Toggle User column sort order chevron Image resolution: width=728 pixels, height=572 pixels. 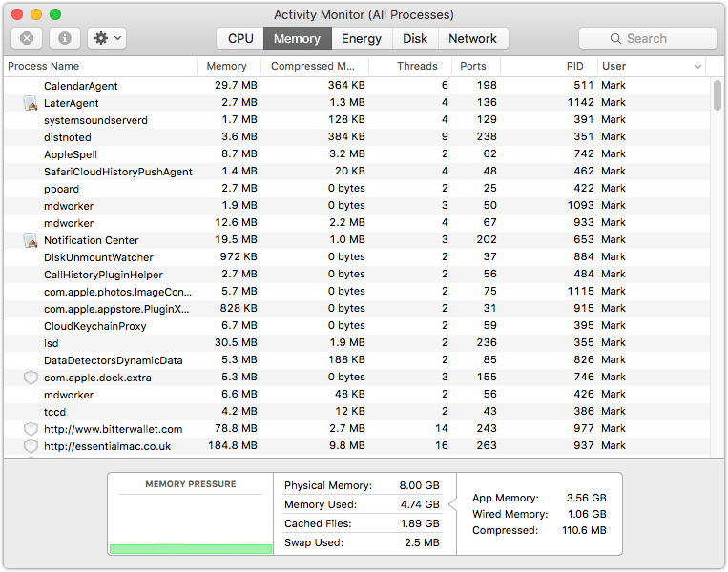tap(697, 67)
